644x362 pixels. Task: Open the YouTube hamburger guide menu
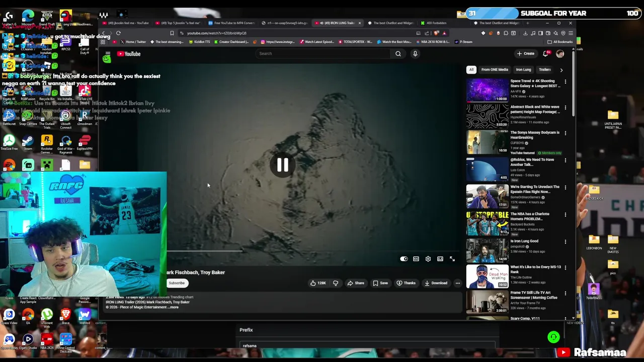click(x=108, y=54)
